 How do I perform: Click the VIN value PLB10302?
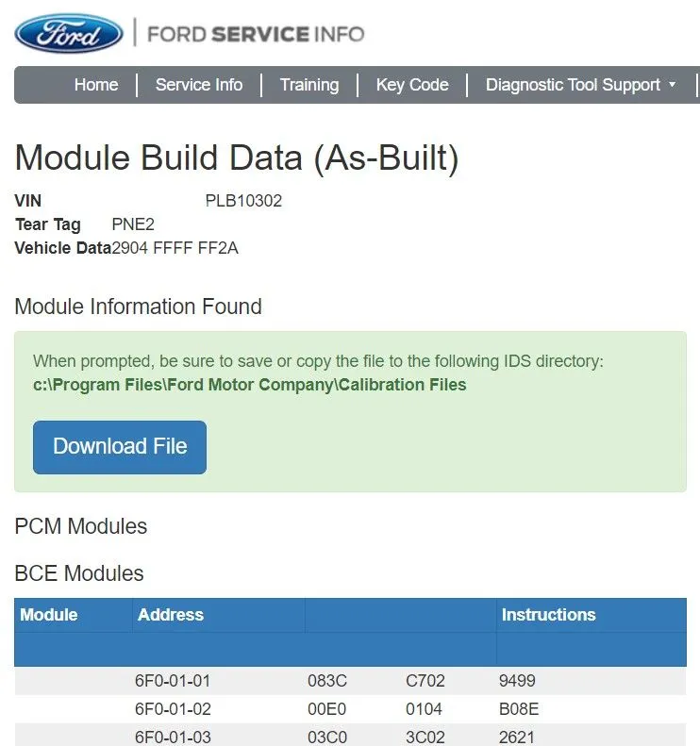point(243,201)
